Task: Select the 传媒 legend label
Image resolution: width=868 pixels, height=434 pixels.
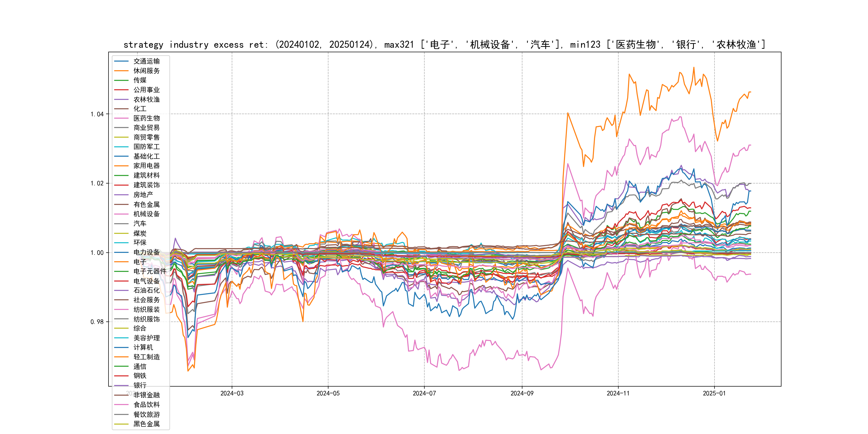Action: click(140, 80)
